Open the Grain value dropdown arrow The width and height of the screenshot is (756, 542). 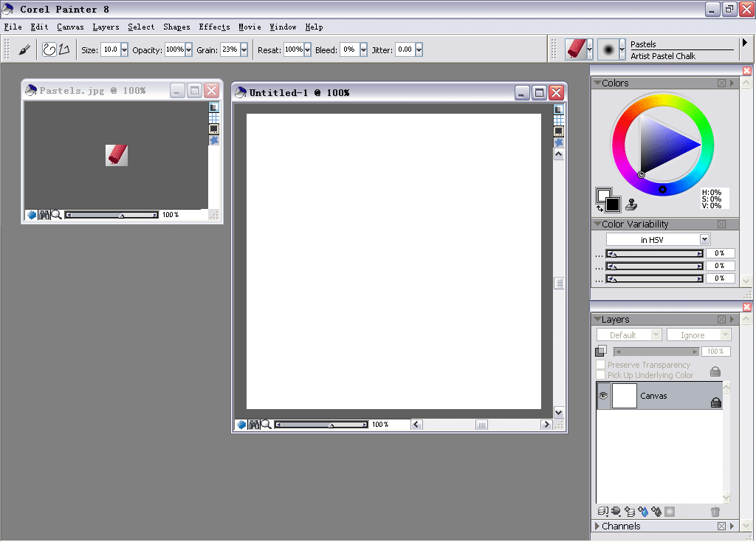[244, 49]
